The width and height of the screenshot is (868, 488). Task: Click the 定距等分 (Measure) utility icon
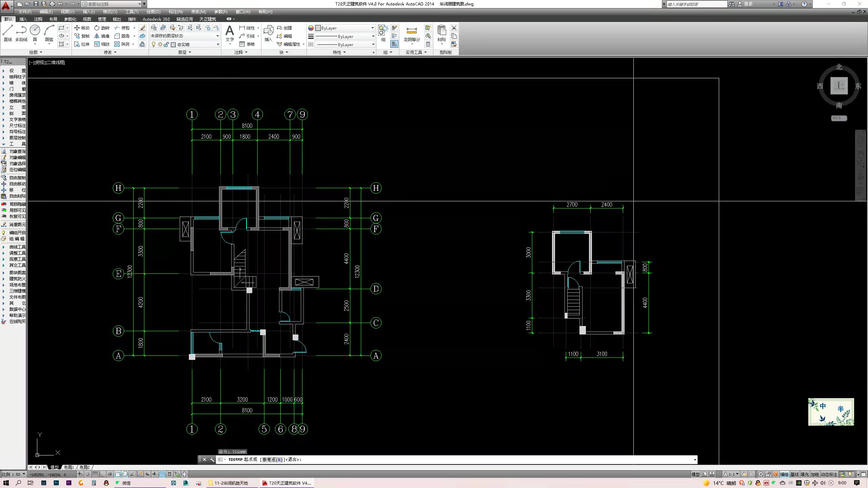(412, 33)
